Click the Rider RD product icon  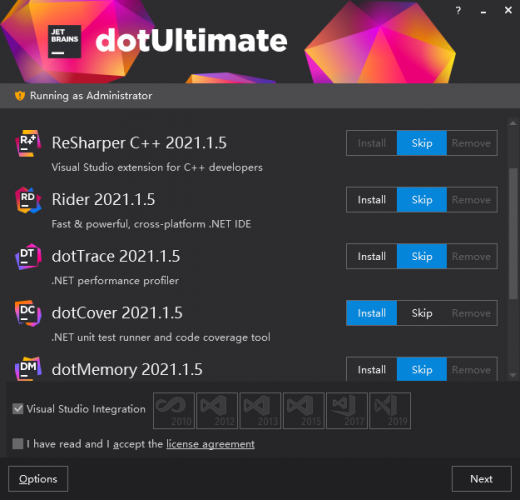[28, 200]
